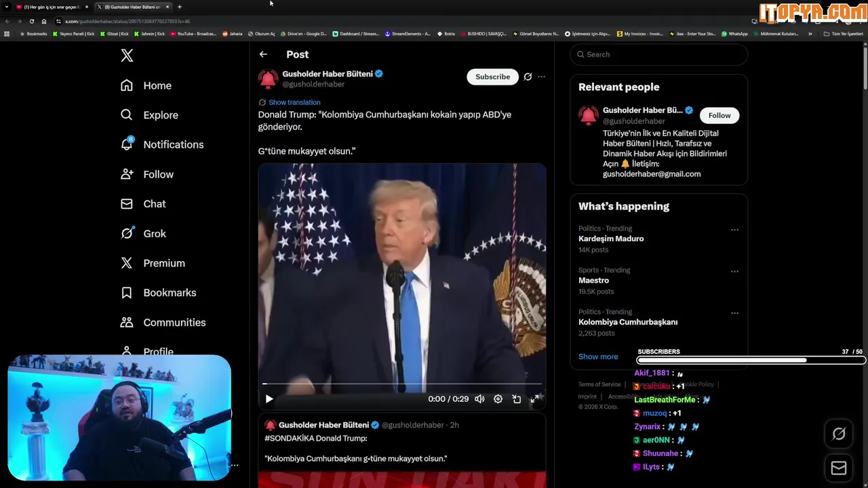Open the apps grid icon in bookmarks bar
The height and width of the screenshot is (488, 868).
coord(7,34)
